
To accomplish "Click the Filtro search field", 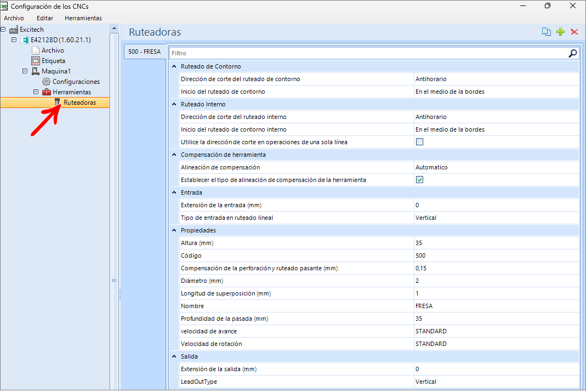I will pos(367,53).
